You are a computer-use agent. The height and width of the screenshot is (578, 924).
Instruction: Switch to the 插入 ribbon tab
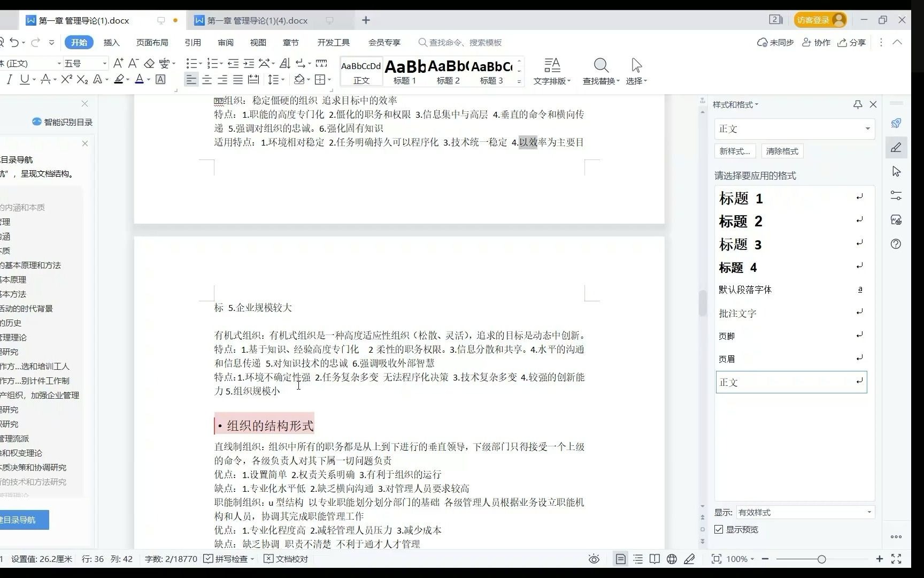[111, 42]
